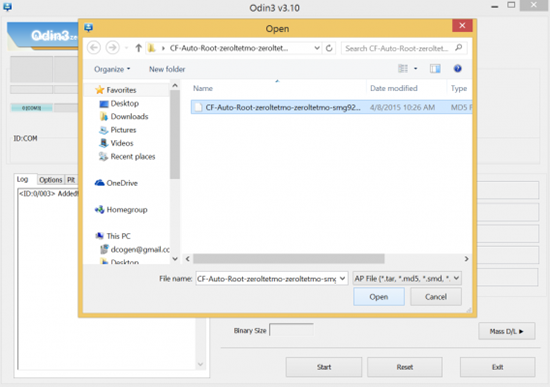The image size is (550, 387).
Task: Switch to the Options tab
Action: pyautogui.click(x=51, y=180)
